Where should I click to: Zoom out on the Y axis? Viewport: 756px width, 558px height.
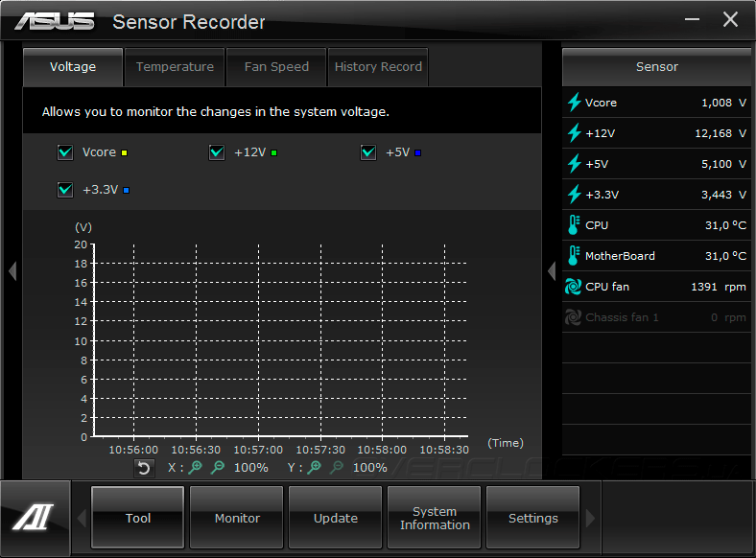click(x=337, y=467)
